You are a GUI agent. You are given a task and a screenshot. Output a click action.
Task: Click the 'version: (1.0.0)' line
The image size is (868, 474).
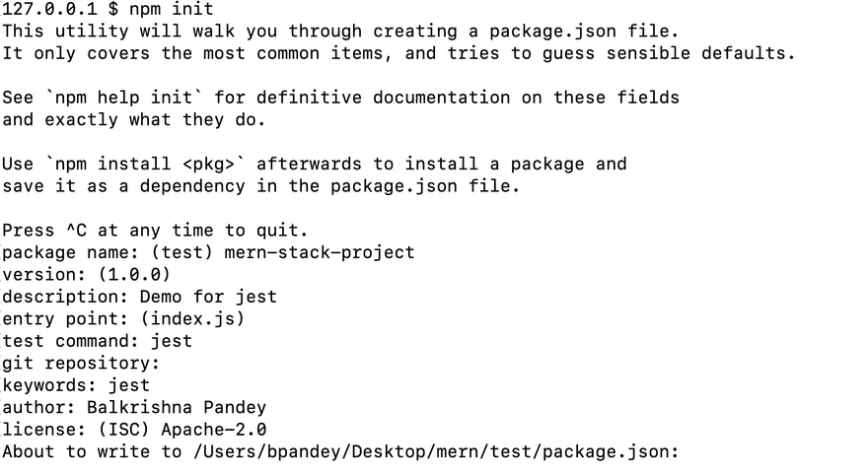coord(86,275)
